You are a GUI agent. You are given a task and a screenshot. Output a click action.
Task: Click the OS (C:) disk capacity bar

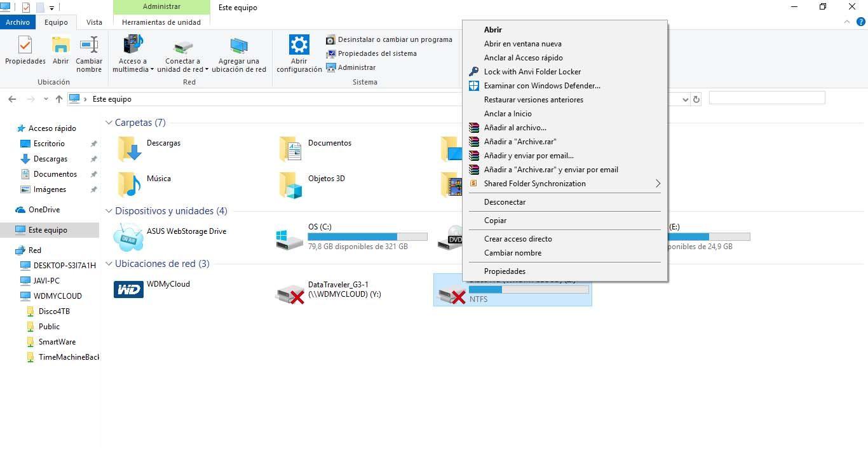367,236
